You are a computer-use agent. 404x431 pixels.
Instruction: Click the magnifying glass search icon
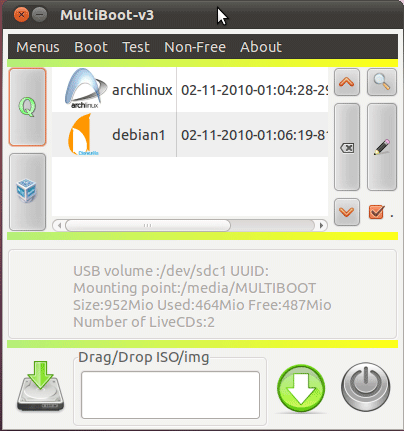382,82
